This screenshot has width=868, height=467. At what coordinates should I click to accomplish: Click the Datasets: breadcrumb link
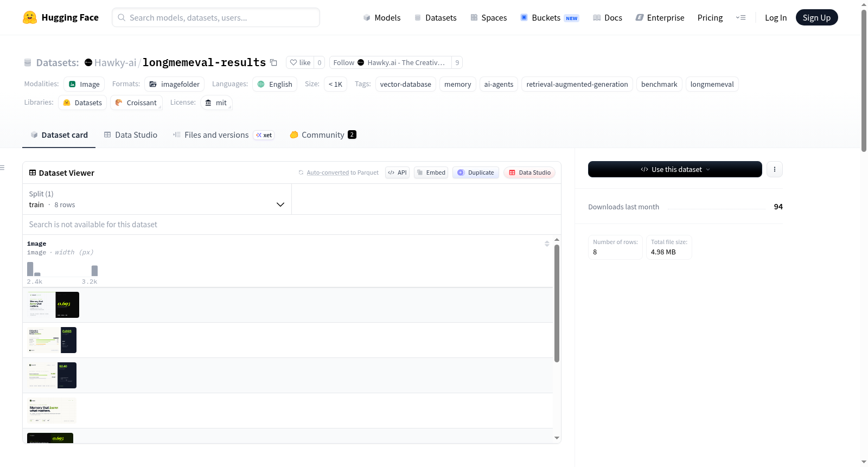click(x=58, y=62)
